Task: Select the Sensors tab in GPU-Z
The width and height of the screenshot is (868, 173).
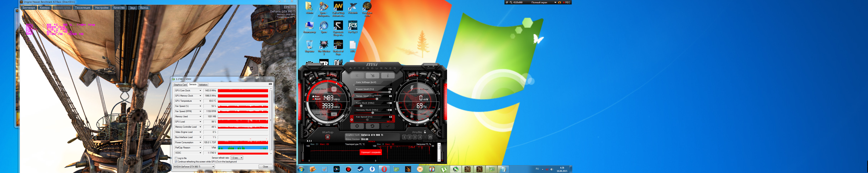Action: 193,84
